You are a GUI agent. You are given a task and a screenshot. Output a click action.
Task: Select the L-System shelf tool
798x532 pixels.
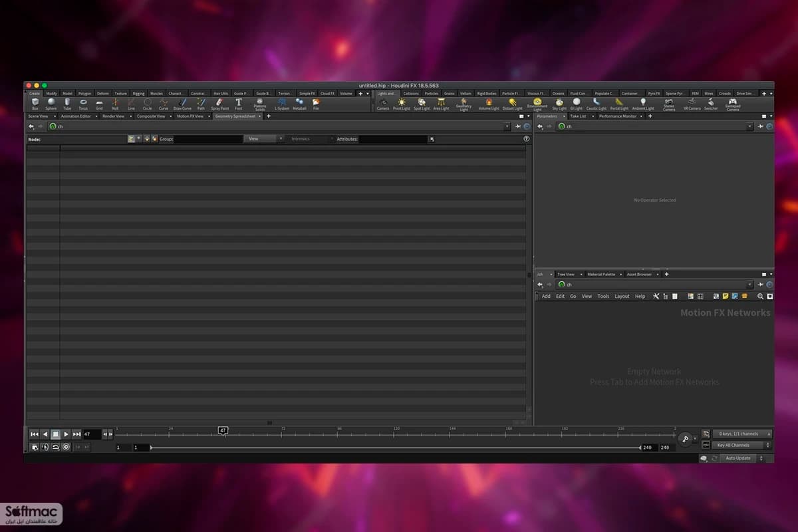point(282,104)
